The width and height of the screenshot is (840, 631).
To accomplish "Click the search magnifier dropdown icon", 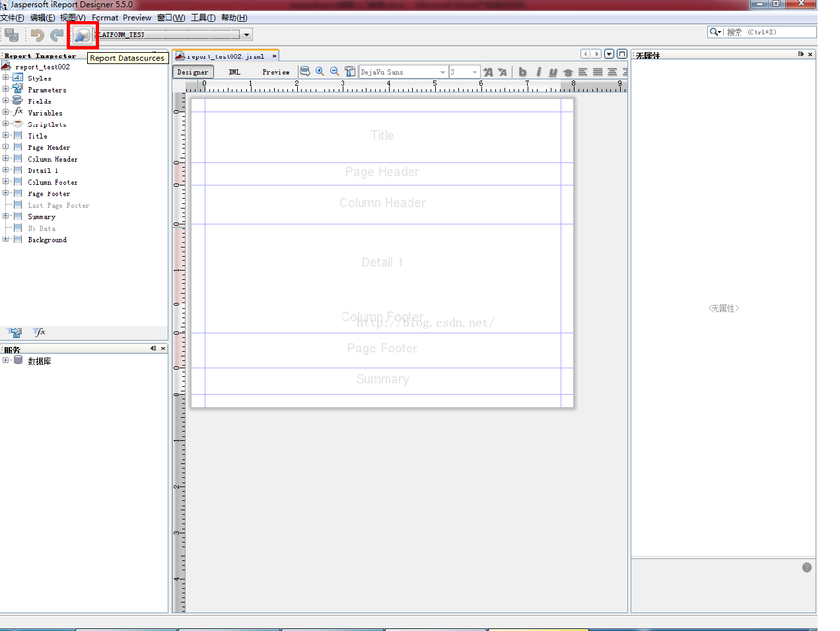I will (x=715, y=32).
